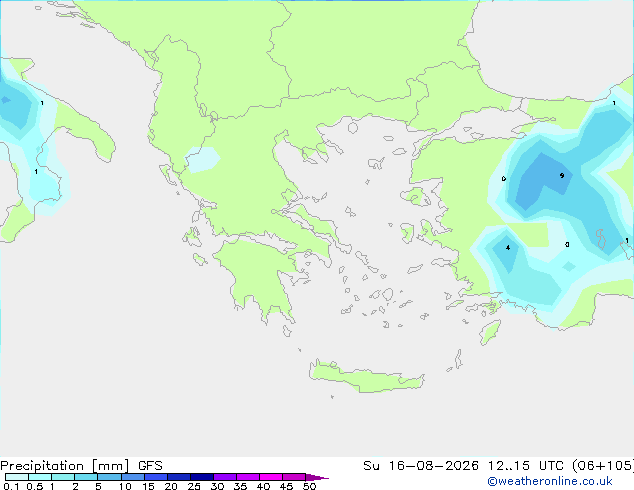This screenshot has height=490, width=634.
Task: Click the lightest legend swatch between 0.1 and 0.5
Action: pos(17,477)
